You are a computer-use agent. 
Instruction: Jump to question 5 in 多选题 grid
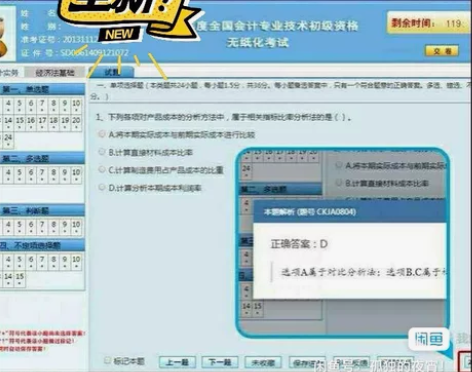[x=20, y=175]
